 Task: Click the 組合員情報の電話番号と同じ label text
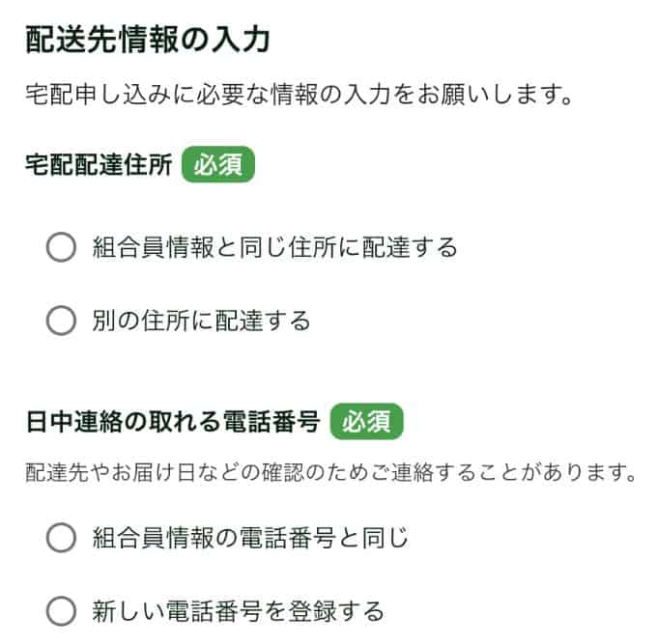point(250,538)
